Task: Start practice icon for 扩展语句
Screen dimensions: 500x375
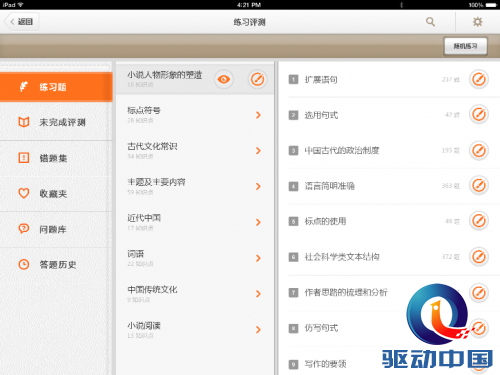Action: [x=479, y=79]
